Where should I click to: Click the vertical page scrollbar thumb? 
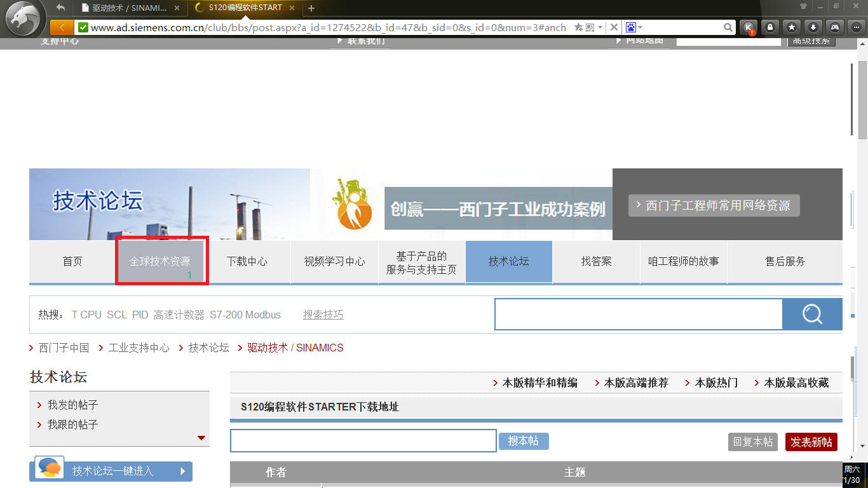pos(862,100)
